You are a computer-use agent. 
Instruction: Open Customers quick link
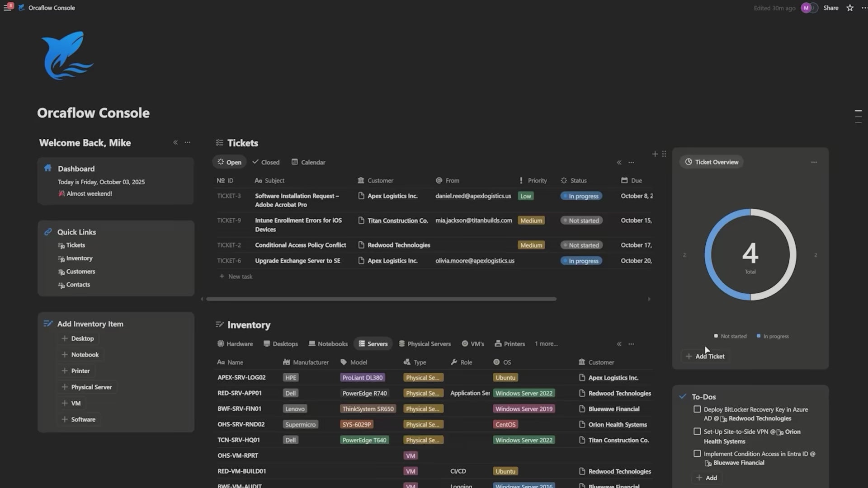point(80,272)
